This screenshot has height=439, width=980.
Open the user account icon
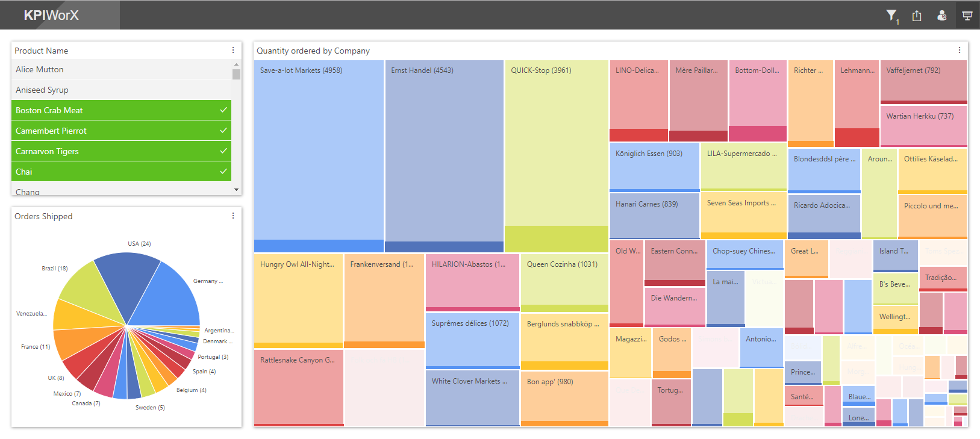[942, 16]
